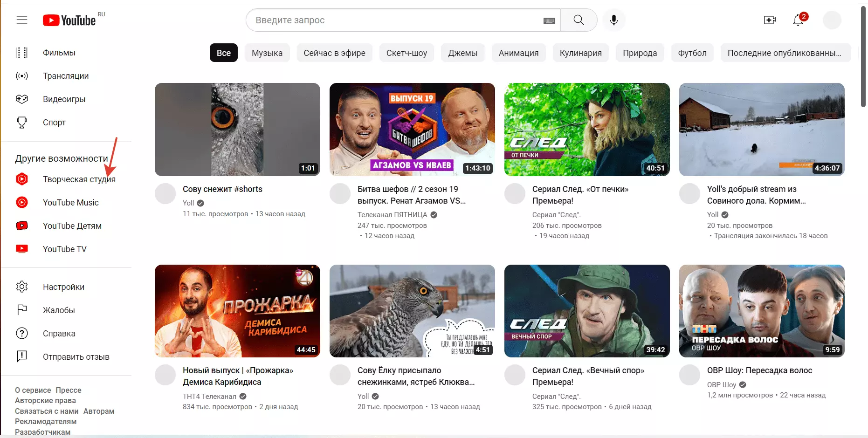Open the account avatar menu
The image size is (868, 438).
[x=832, y=20]
